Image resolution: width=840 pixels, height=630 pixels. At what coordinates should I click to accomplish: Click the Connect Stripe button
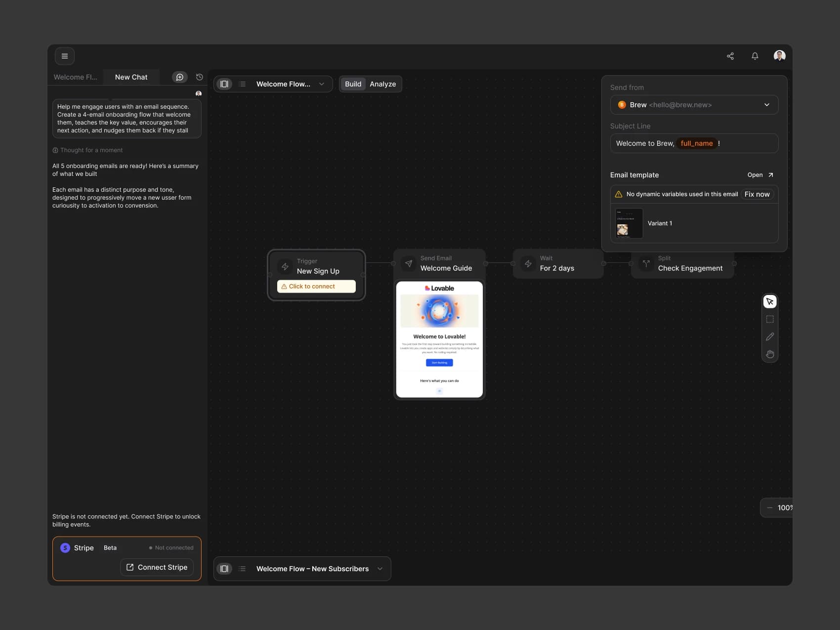tap(157, 567)
